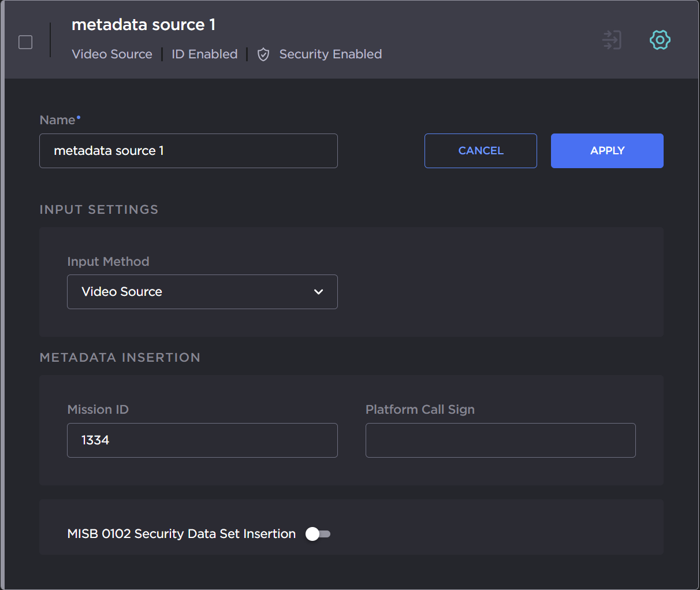Check the metadata source selection checkbox
Viewport: 700px width, 590px height.
[x=25, y=42]
